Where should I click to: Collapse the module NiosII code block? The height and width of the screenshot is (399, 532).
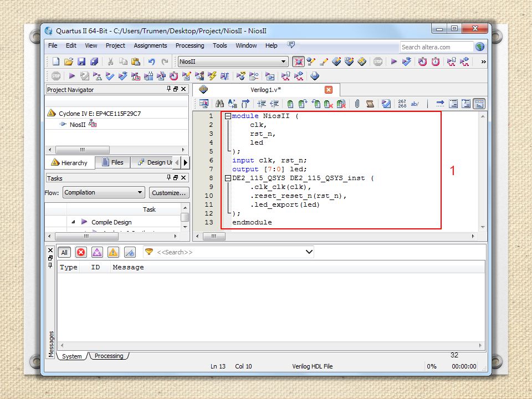[228, 116]
